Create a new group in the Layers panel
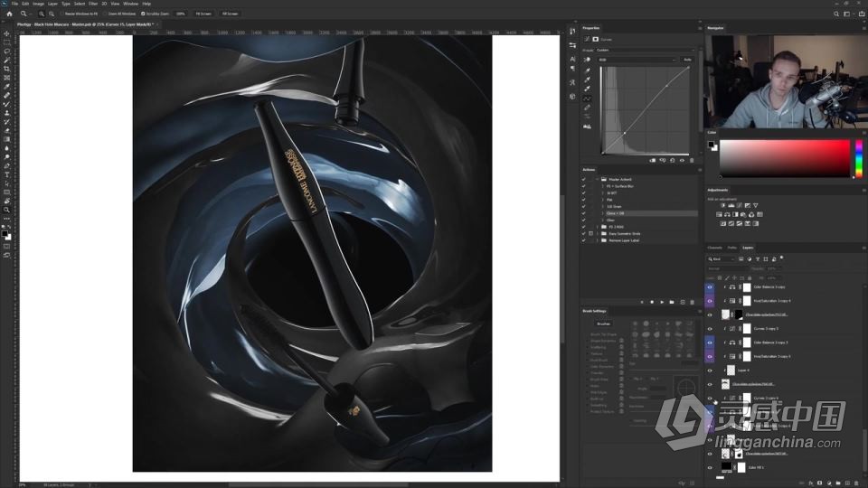The image size is (868, 488). [837, 483]
